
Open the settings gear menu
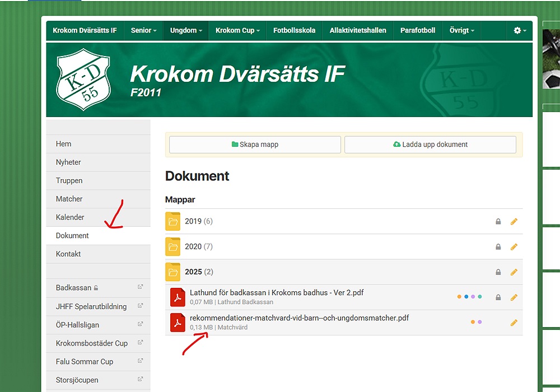(520, 30)
